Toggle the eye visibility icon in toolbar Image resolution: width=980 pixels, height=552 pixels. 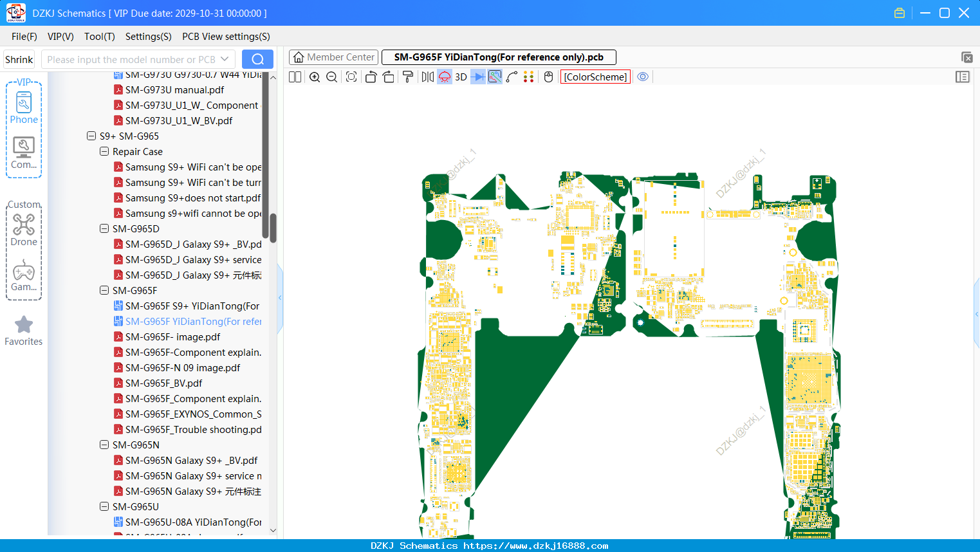point(643,77)
